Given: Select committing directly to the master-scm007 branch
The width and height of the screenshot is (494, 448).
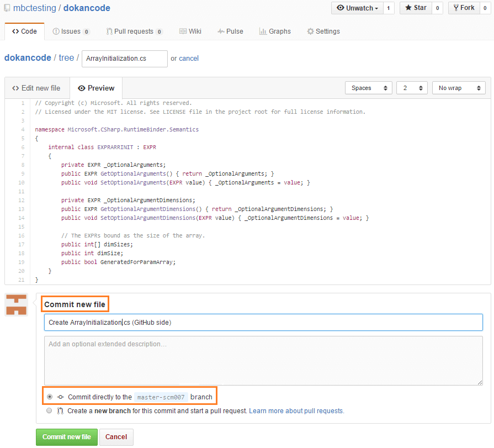Looking at the screenshot, I should point(50,396).
